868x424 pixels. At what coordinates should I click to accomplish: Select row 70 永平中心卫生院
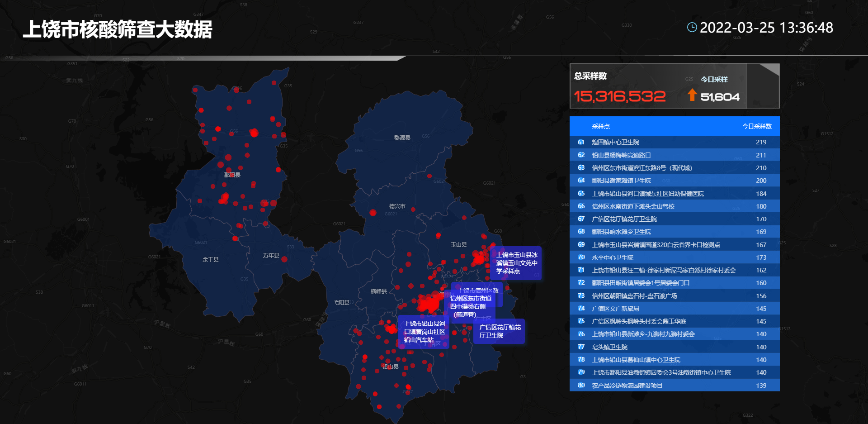pyautogui.click(x=675, y=257)
